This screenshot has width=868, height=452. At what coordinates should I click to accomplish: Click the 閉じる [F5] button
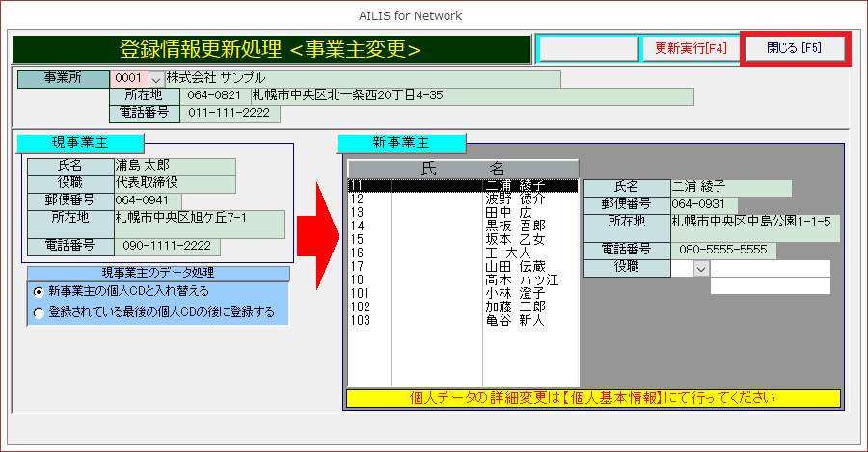(795, 49)
